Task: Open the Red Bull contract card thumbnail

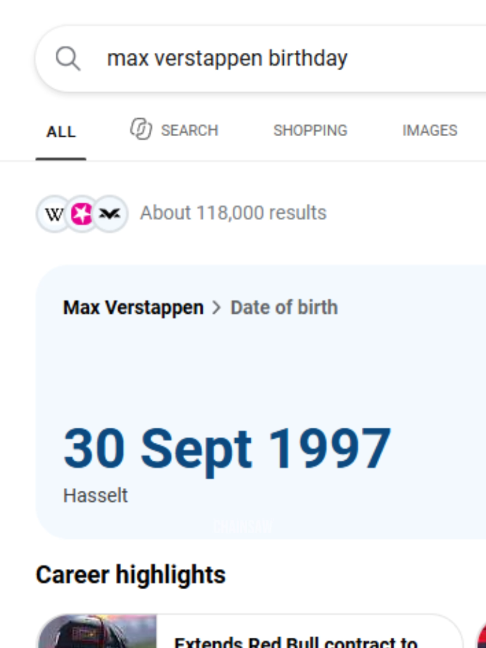Action: pyautogui.click(x=97, y=631)
